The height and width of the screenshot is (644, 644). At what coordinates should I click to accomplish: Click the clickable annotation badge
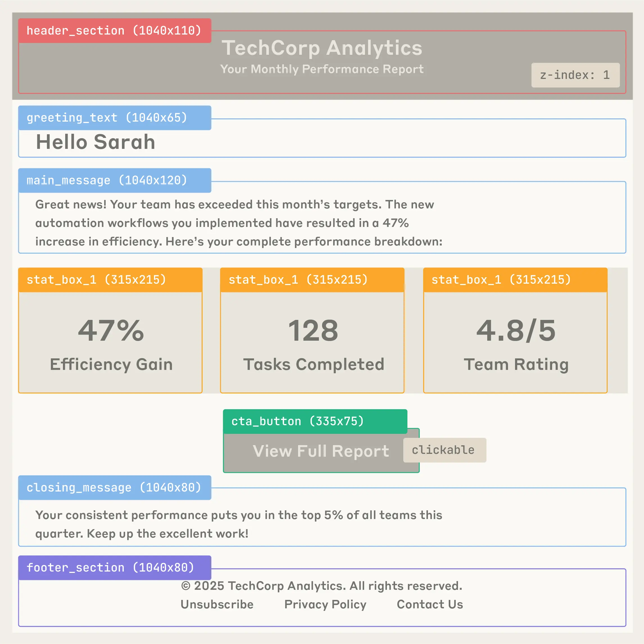point(444,450)
